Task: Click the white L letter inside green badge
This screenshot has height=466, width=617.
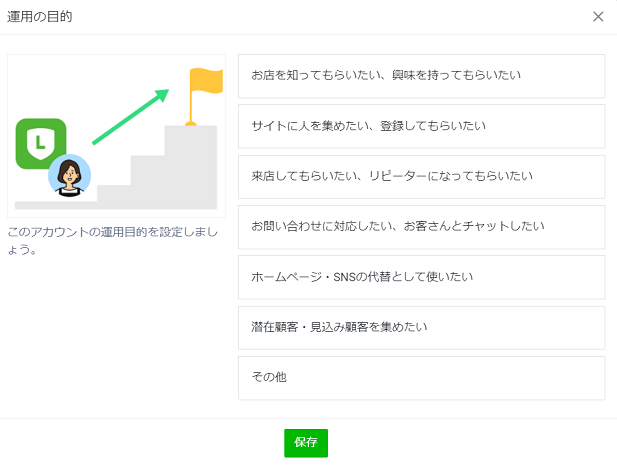Action: point(40,143)
